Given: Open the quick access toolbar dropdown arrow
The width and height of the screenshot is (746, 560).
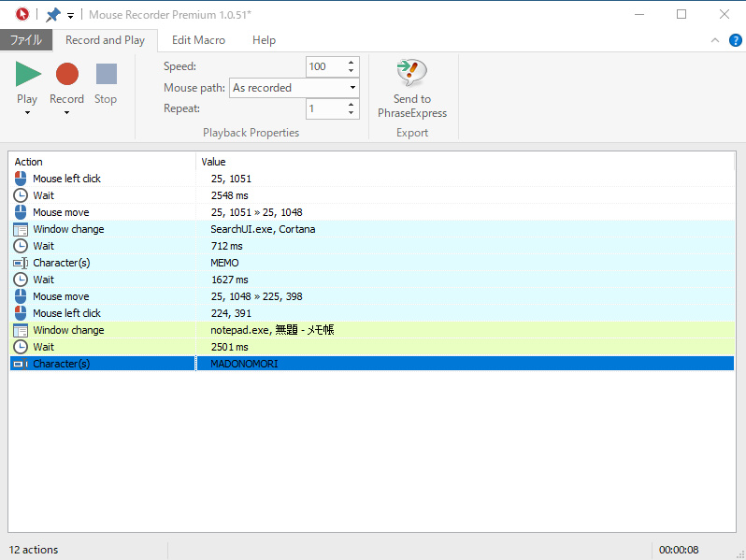Looking at the screenshot, I should coord(70,16).
